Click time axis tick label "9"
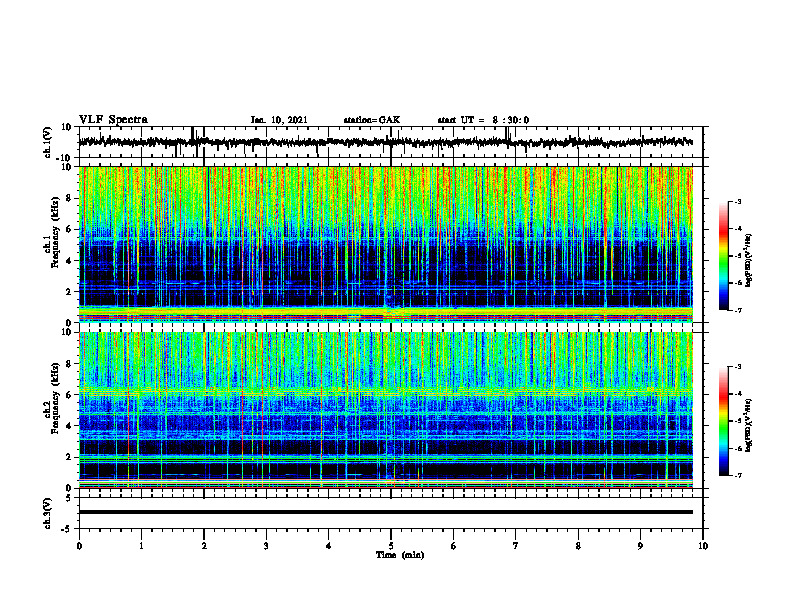Screen dimensions: 792x612 [x=640, y=546]
